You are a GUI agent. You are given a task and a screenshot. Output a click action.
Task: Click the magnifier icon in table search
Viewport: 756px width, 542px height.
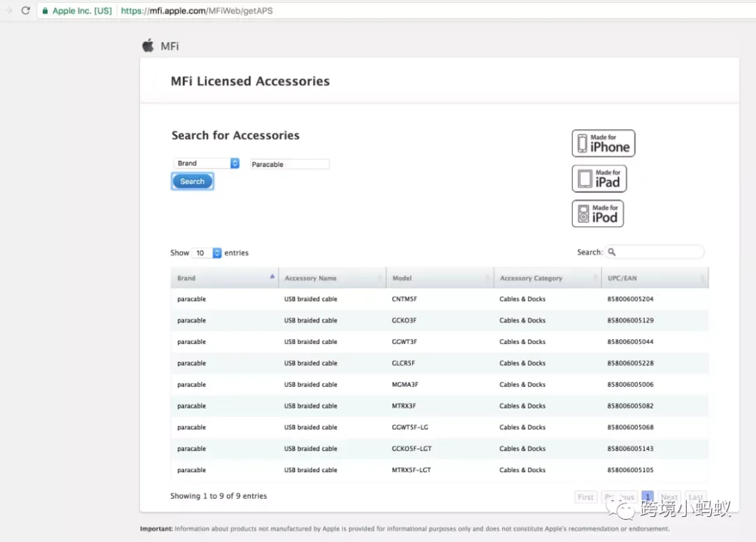pyautogui.click(x=612, y=252)
